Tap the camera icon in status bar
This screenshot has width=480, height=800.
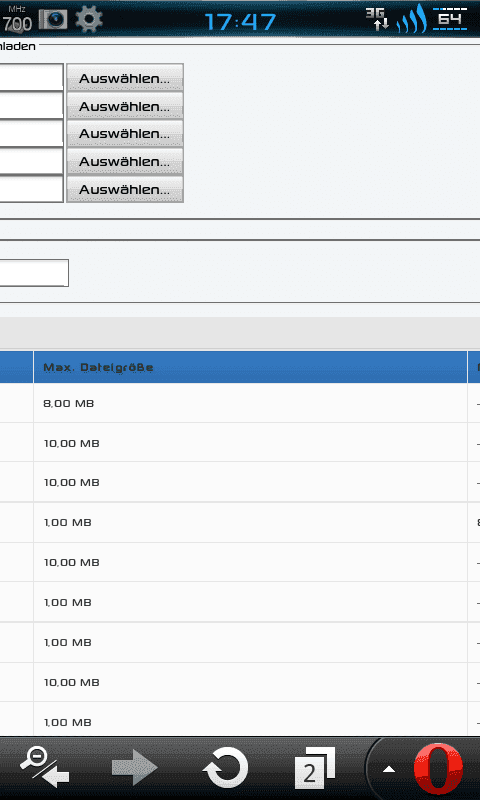[53, 20]
